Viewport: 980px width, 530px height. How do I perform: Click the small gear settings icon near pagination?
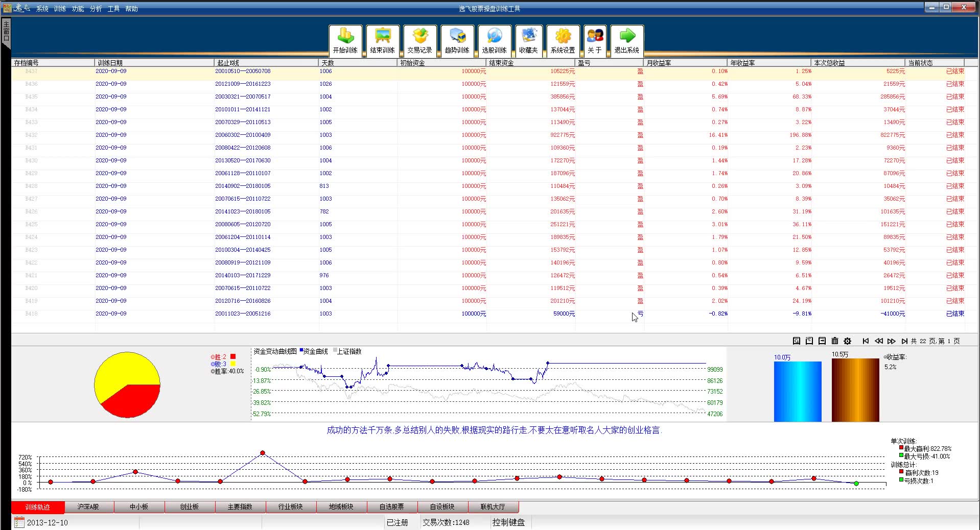pyautogui.click(x=847, y=341)
